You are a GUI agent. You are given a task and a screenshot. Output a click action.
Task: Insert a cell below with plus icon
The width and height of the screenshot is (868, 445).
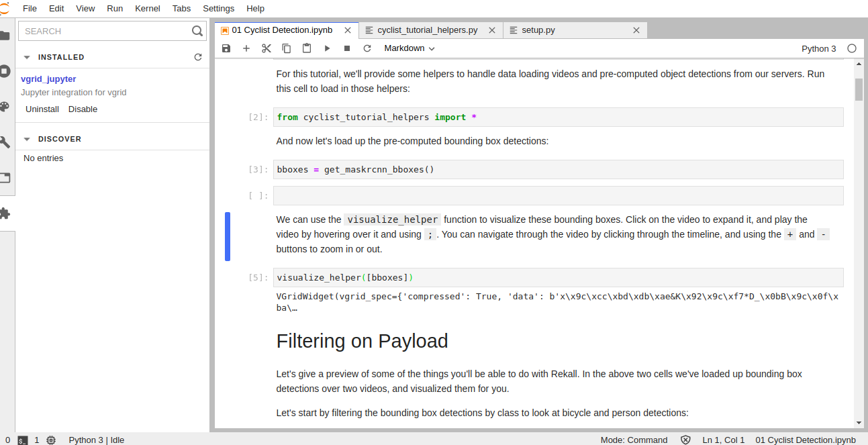246,48
